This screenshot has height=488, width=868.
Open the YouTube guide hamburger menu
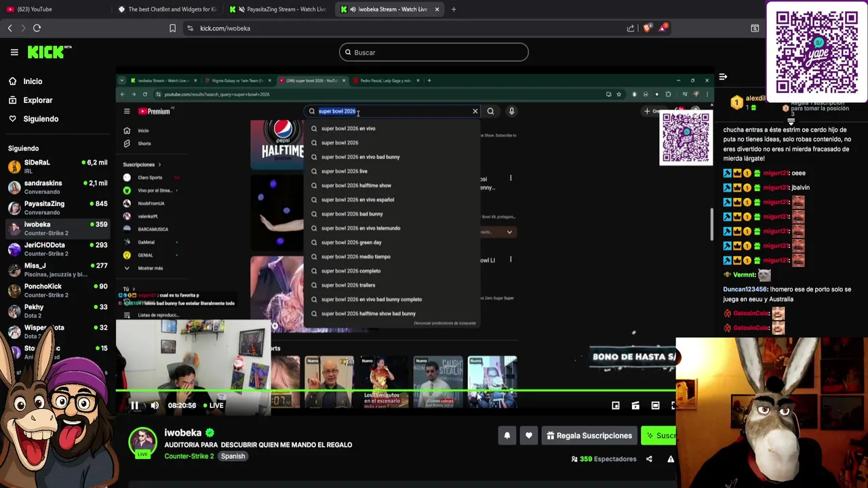point(126,111)
